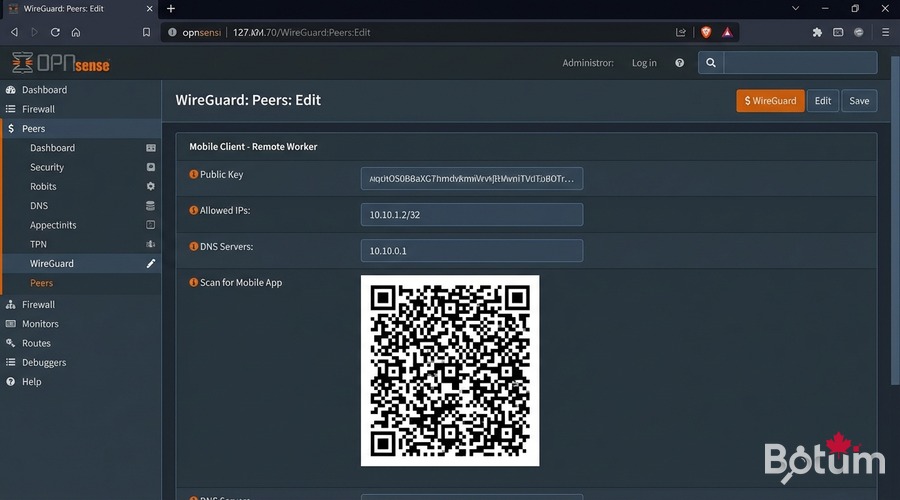Click the page vertical scrollbar
900x500 pixels.
coord(895,221)
